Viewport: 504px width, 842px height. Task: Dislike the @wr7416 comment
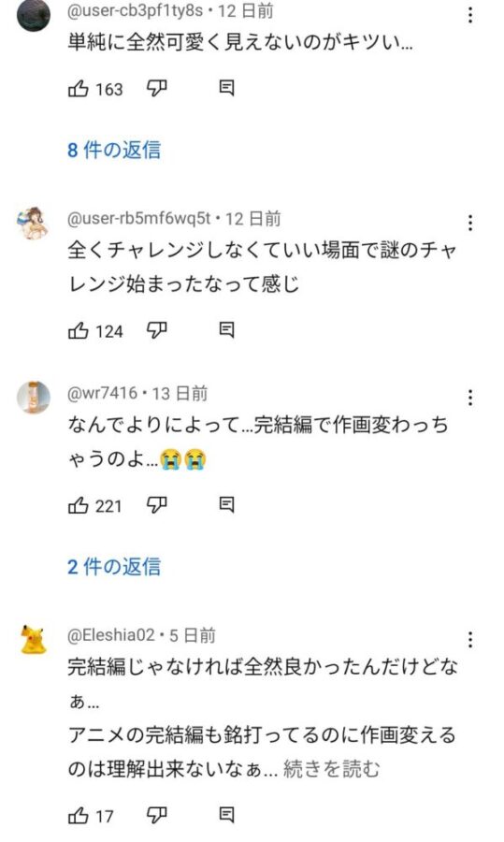(157, 506)
